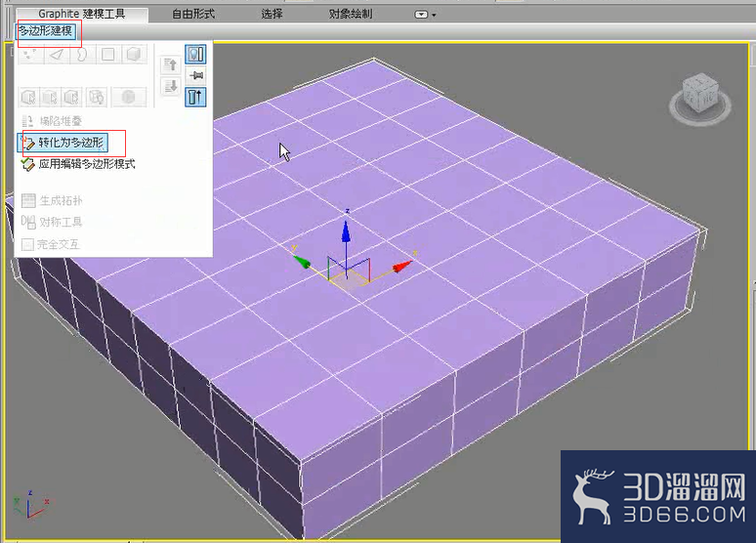Click the Previous Modifier up-arrow icon
The image size is (756, 543).
170,64
